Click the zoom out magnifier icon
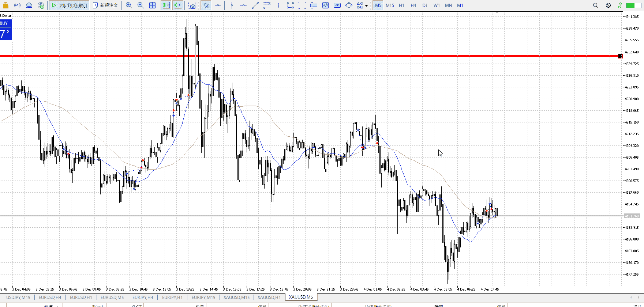Viewport: 644px width, 307px height. [141, 5]
